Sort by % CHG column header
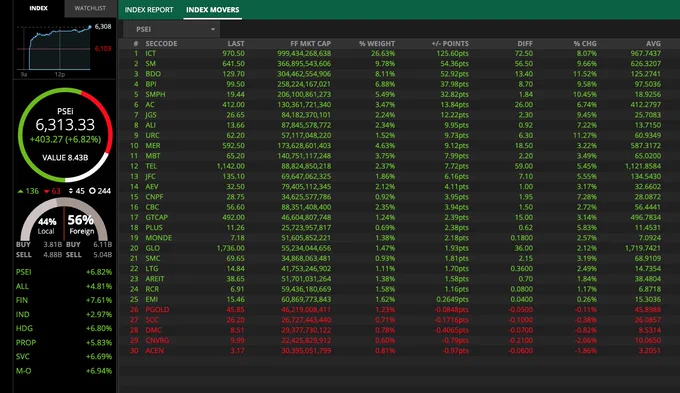The height and width of the screenshot is (393, 680). point(585,44)
